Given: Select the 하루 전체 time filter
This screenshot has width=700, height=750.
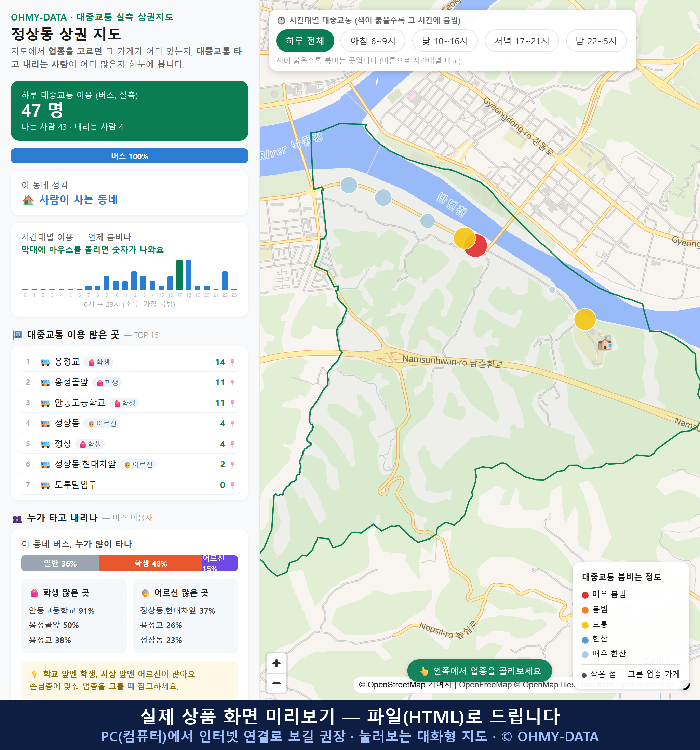Looking at the screenshot, I should (305, 41).
